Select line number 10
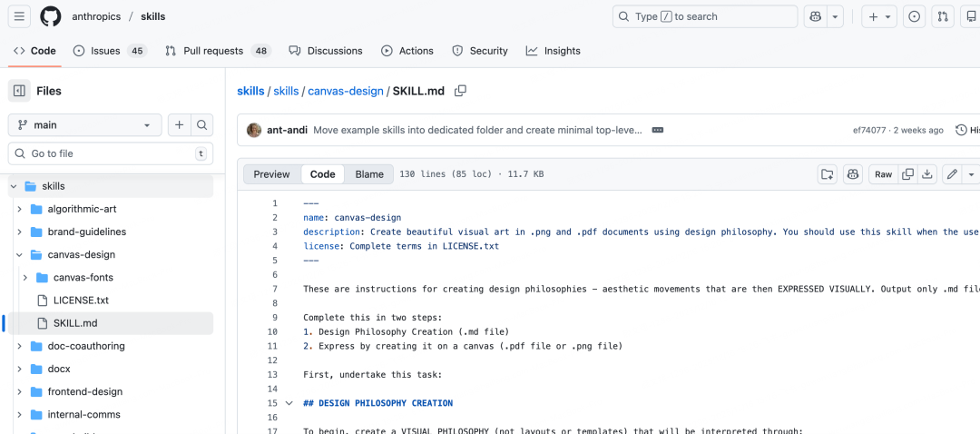The height and width of the screenshot is (434, 980). coord(272,331)
